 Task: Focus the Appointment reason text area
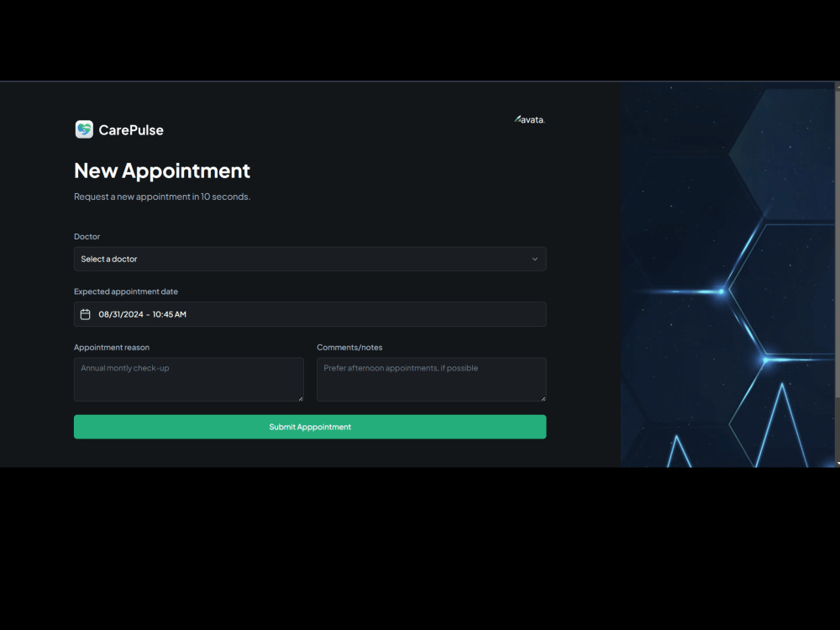[x=188, y=380]
